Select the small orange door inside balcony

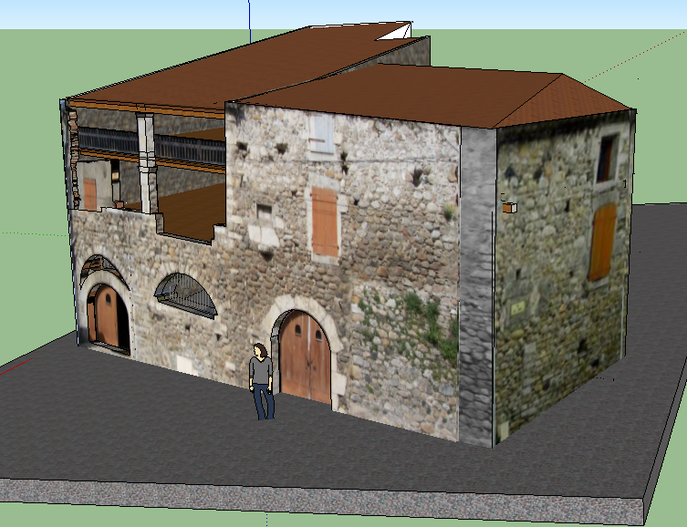(90, 194)
